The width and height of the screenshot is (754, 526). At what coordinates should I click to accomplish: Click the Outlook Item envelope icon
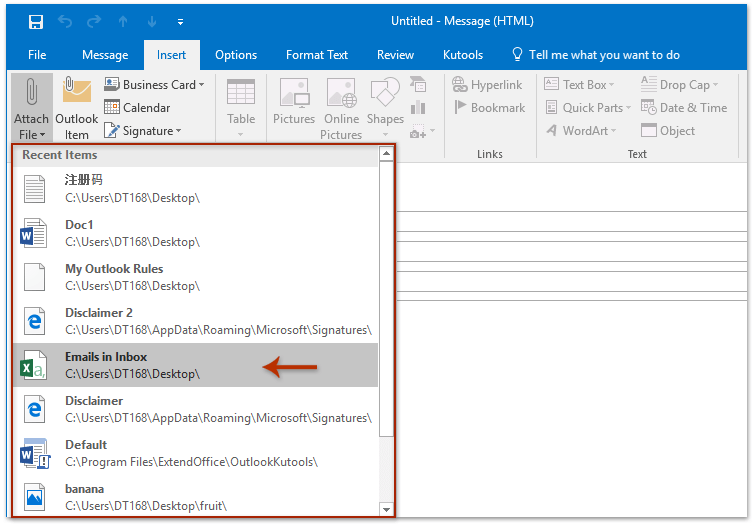[x=76, y=90]
